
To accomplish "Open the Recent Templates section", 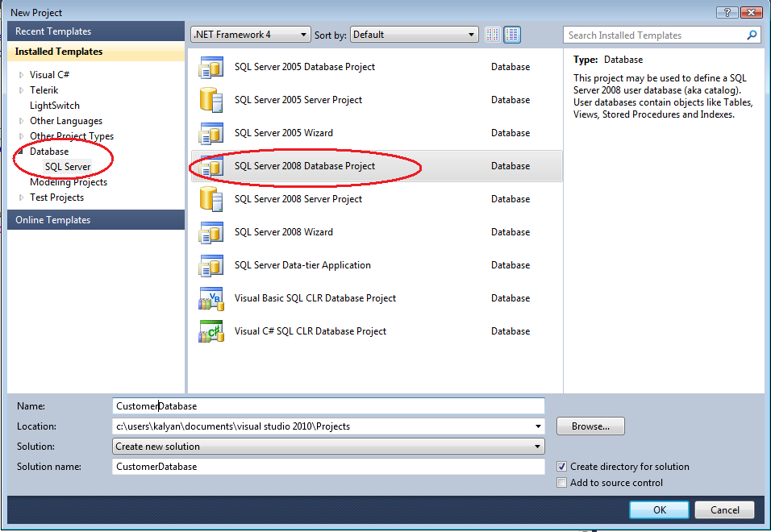I will pyautogui.click(x=96, y=31).
